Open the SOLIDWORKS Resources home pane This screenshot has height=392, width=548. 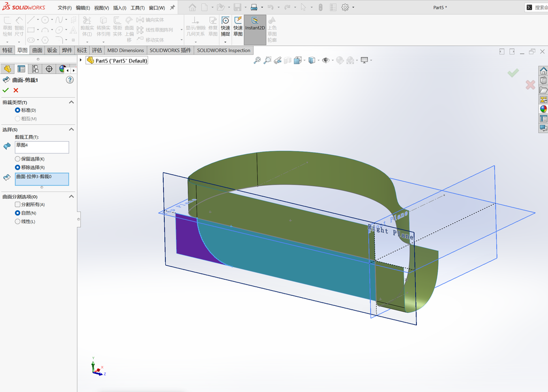click(543, 71)
